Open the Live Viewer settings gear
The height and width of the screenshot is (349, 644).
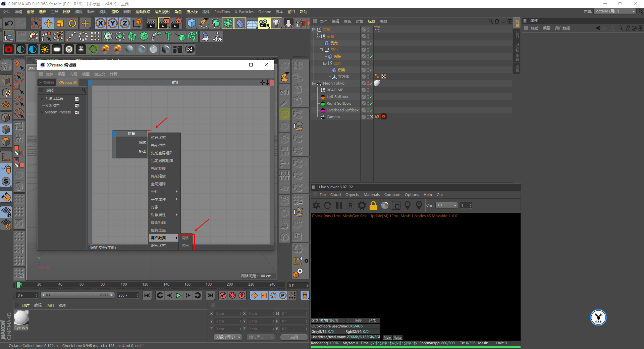click(362, 205)
